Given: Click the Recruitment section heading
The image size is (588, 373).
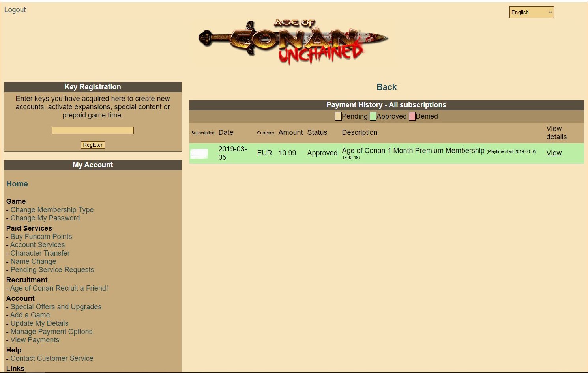Looking at the screenshot, I should [27, 280].
